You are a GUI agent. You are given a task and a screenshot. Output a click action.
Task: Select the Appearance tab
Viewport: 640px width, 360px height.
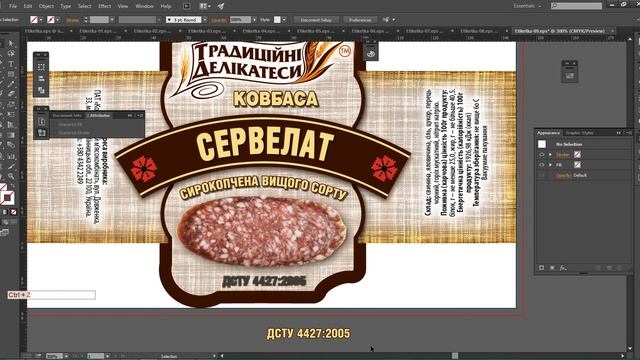pyautogui.click(x=548, y=133)
